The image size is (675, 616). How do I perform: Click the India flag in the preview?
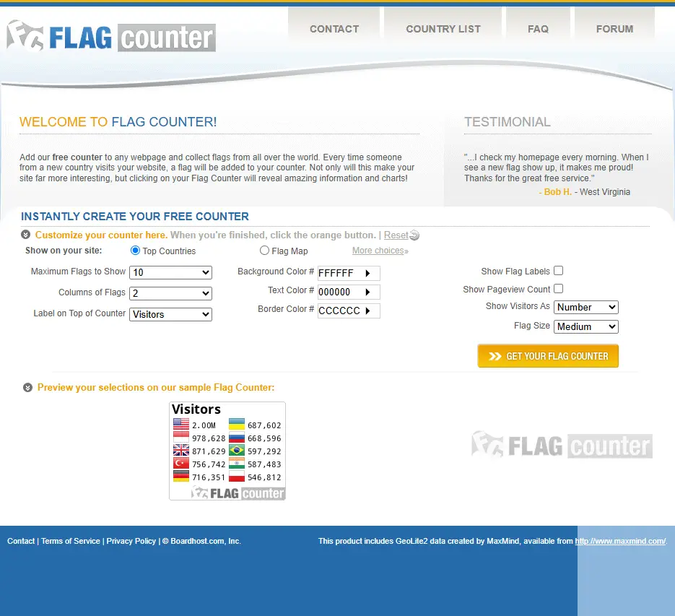point(237,464)
